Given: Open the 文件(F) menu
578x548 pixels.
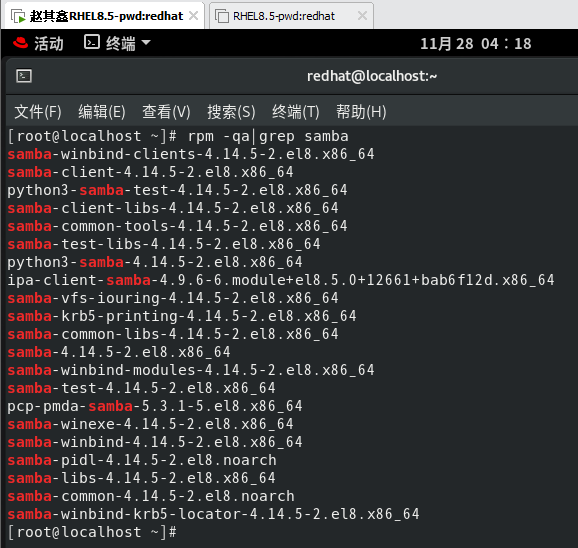Looking at the screenshot, I should pos(38,112).
